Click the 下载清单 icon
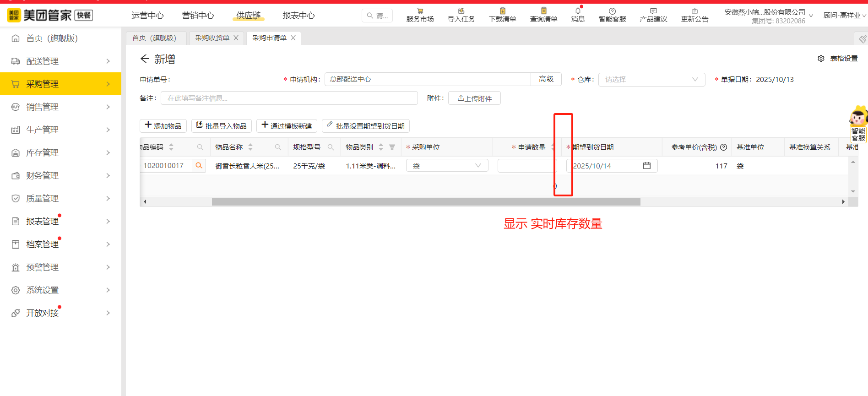The height and width of the screenshot is (396, 868). (x=502, y=11)
